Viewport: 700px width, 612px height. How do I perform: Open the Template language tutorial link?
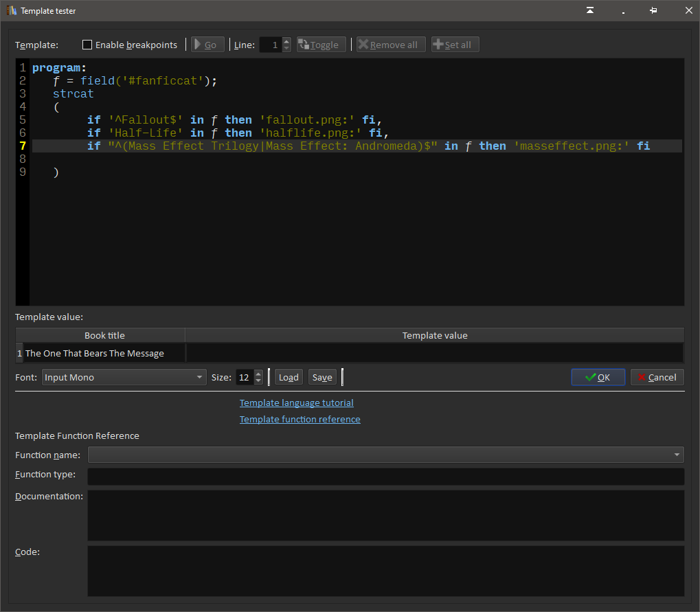tap(296, 403)
